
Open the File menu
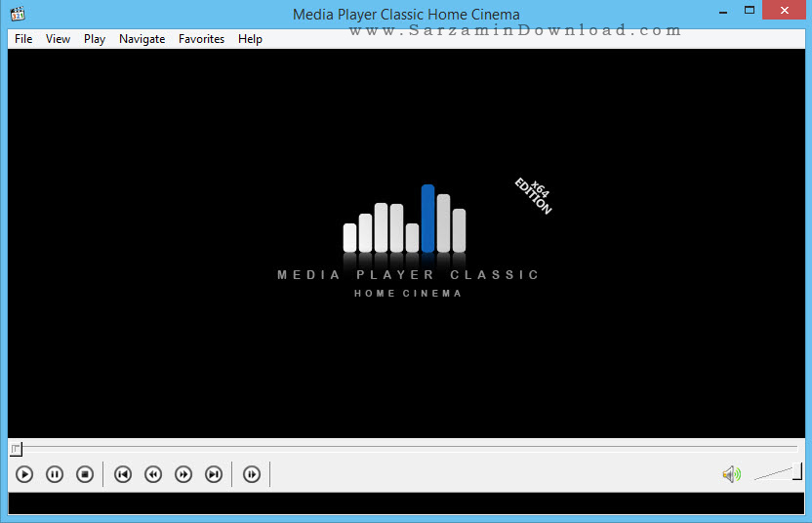(x=23, y=39)
